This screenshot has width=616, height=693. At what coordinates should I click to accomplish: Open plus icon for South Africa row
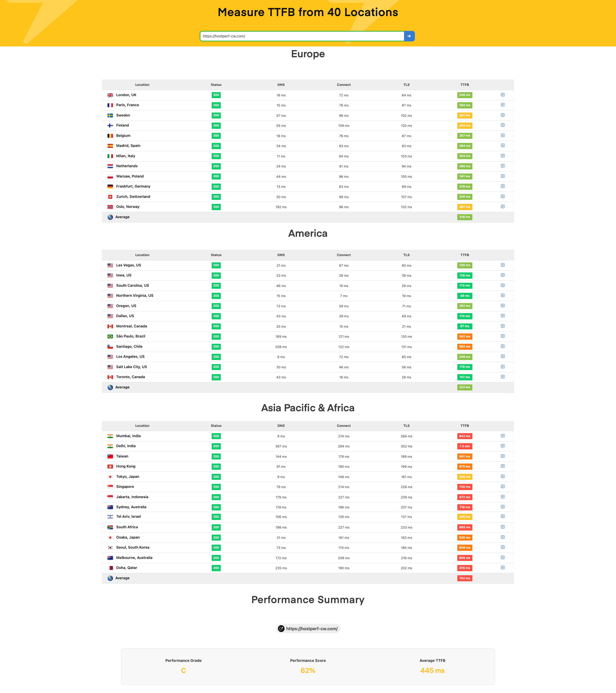click(502, 527)
